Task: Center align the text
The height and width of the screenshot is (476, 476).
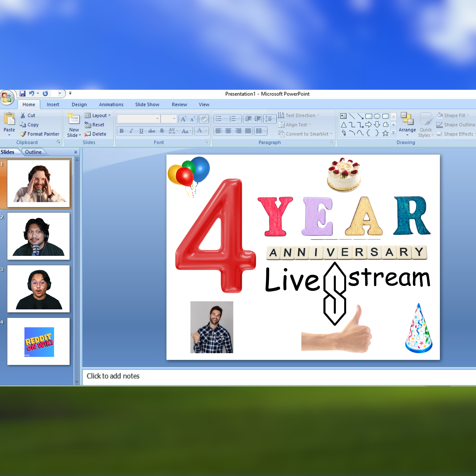Action: 228,131
